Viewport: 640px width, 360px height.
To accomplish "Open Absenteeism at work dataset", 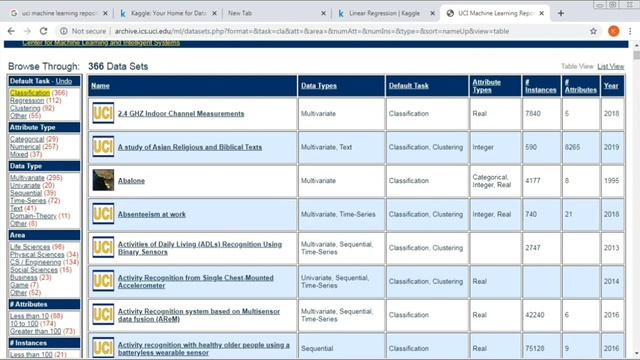I will tap(151, 214).
